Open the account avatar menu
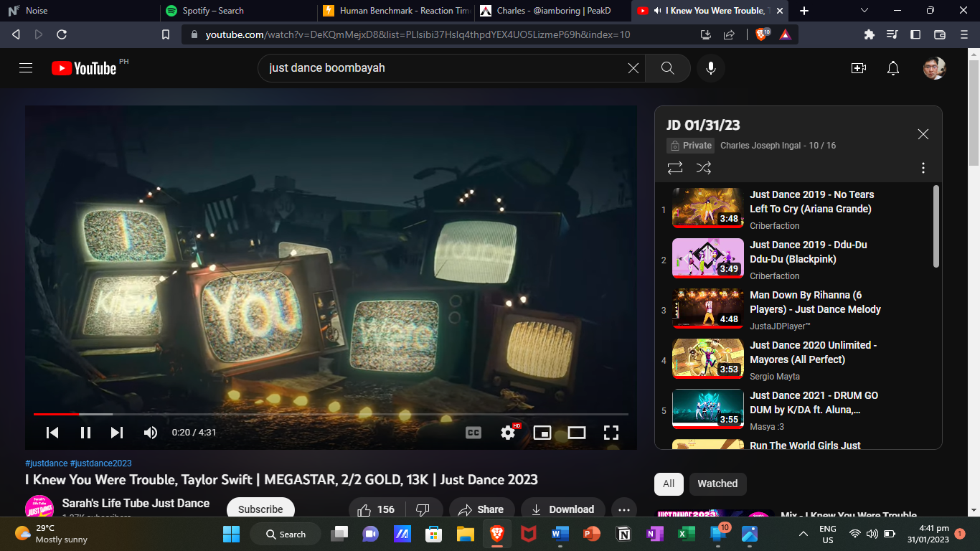Image resolution: width=980 pixels, height=551 pixels. tap(934, 68)
